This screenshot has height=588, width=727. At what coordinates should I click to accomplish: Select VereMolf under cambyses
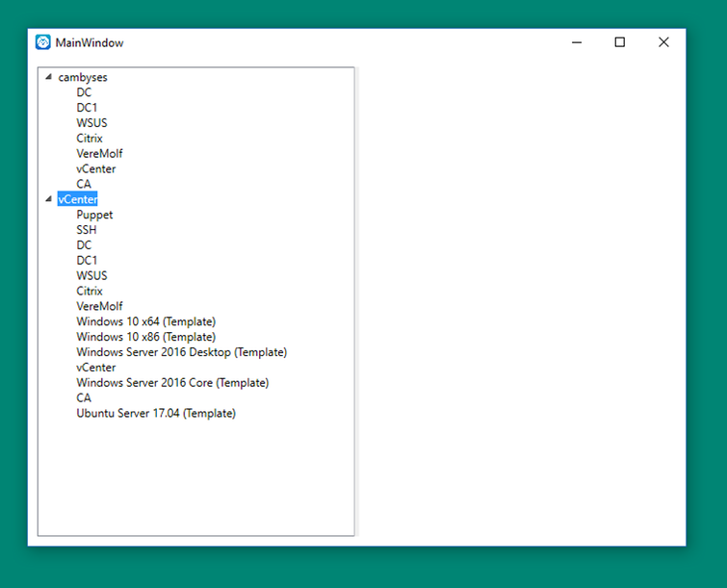coord(100,153)
